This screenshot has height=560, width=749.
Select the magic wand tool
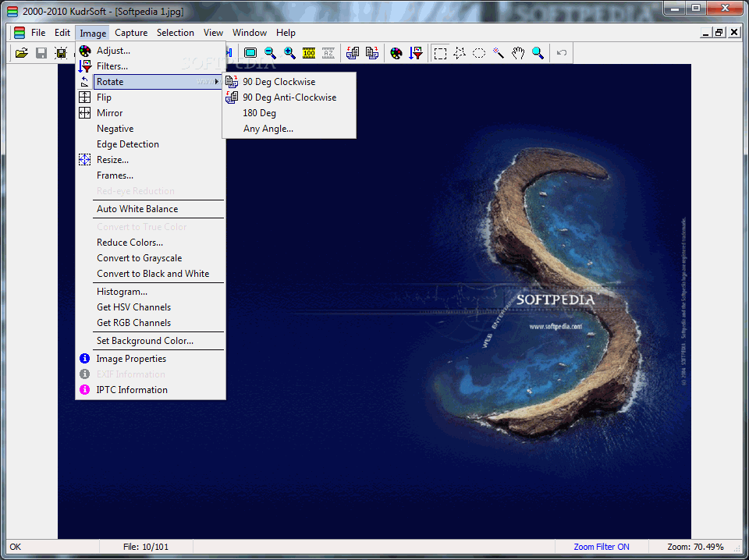click(499, 53)
